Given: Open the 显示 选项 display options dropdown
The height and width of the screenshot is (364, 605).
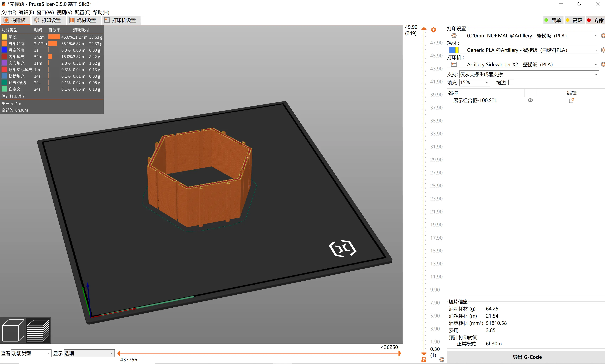Looking at the screenshot, I should tap(89, 353).
